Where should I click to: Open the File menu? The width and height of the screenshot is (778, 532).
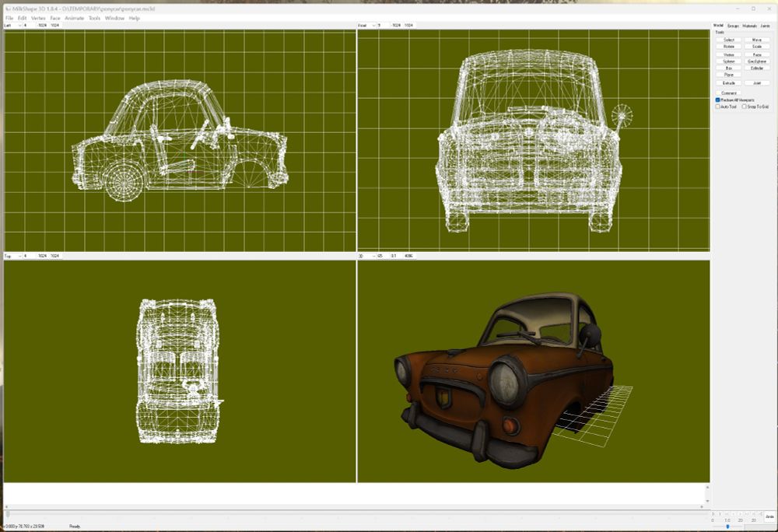9,19
